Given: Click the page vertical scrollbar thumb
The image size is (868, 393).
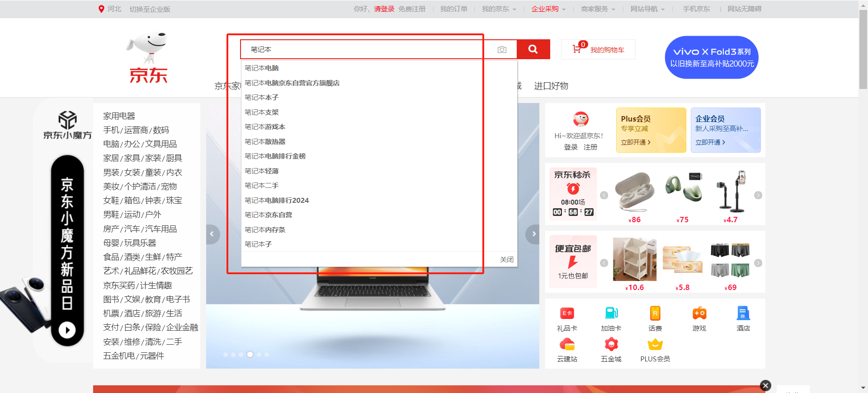Looking at the screenshot, I should (863, 49).
